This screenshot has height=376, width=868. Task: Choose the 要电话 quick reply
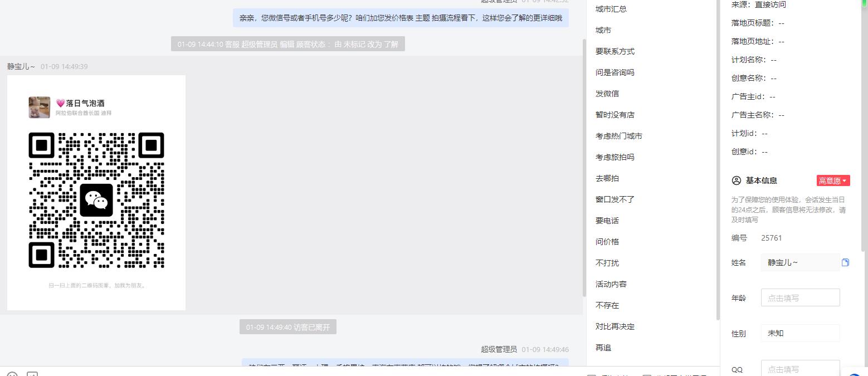tap(607, 221)
